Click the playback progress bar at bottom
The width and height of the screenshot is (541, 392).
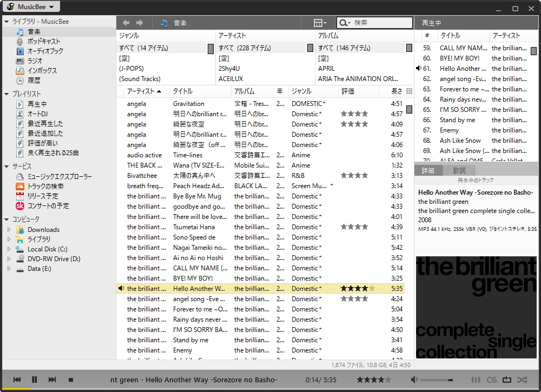click(270, 389)
